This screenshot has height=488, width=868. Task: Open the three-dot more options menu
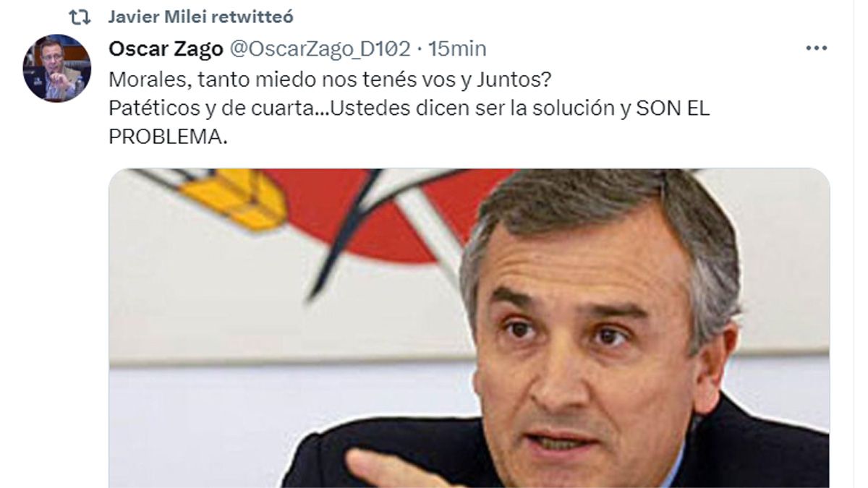(x=816, y=48)
